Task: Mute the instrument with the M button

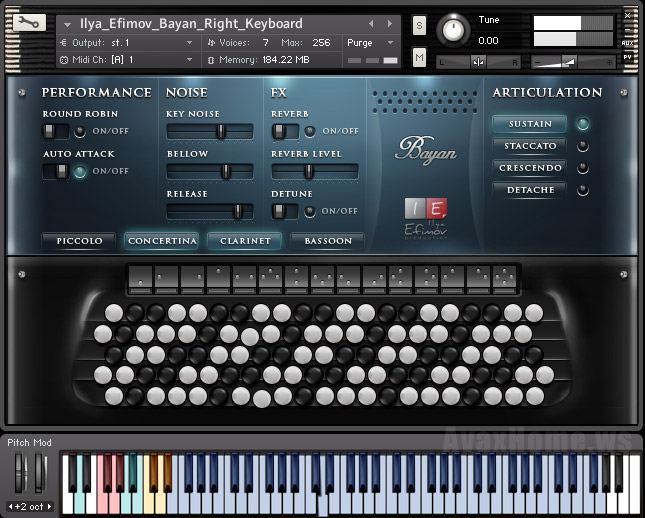Action: pyautogui.click(x=419, y=57)
